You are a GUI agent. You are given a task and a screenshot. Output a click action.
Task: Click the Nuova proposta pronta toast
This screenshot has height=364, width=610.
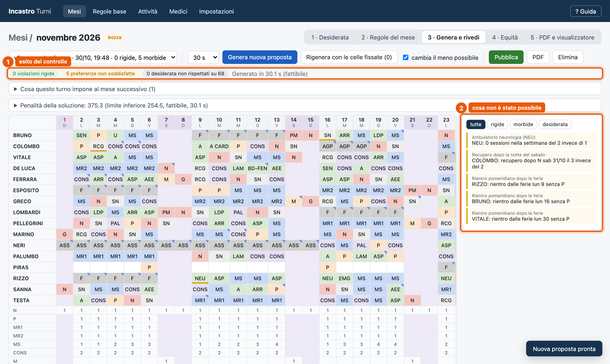[x=564, y=349]
